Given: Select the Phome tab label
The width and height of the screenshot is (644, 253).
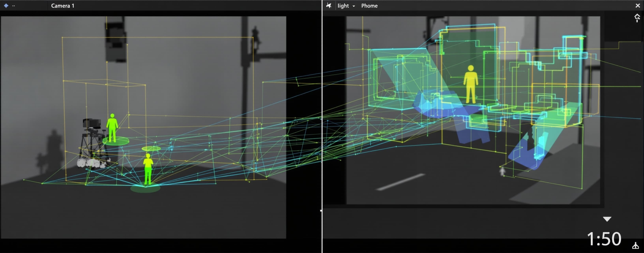Looking at the screenshot, I should point(369,6).
